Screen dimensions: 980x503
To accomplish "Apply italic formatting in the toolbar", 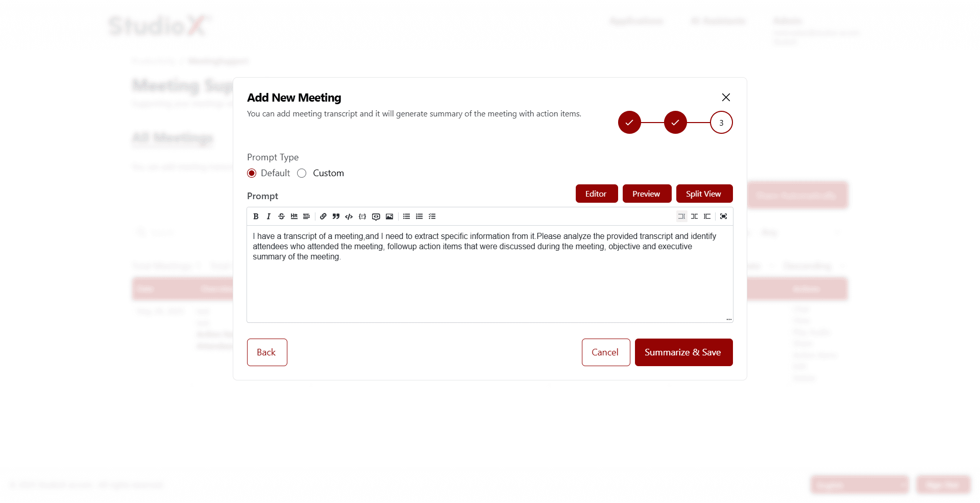I will [x=268, y=217].
